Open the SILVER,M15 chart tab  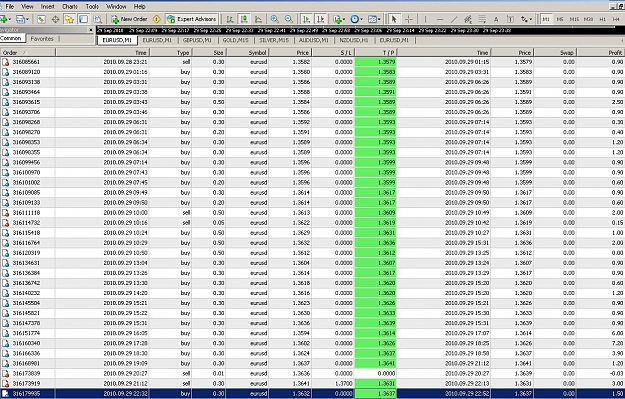click(x=274, y=40)
